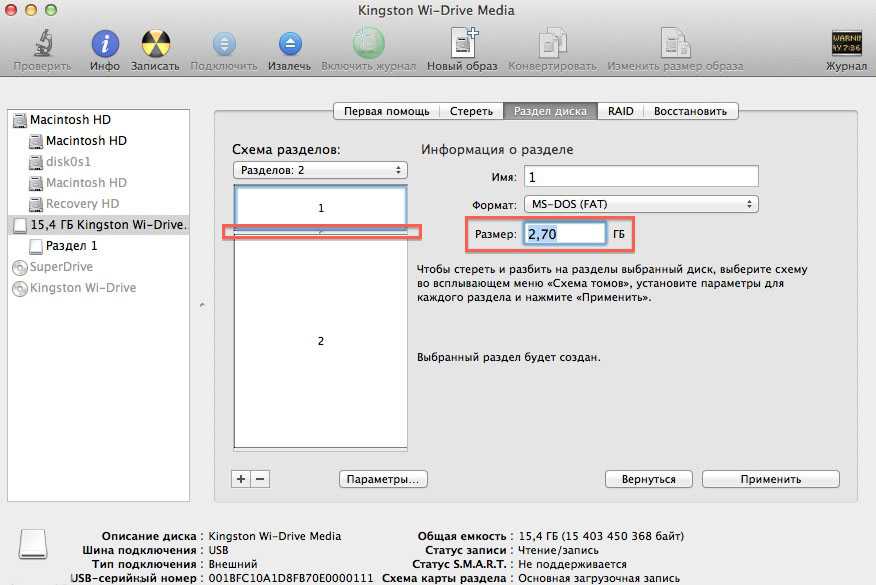
Task: Select Recovery HD in the sidebar
Action: 82,204
